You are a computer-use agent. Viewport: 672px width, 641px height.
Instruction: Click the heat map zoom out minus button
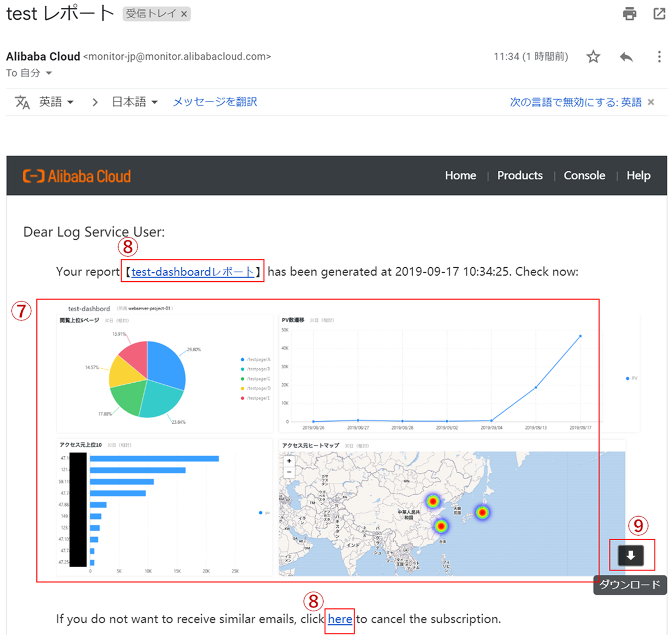[x=289, y=472]
